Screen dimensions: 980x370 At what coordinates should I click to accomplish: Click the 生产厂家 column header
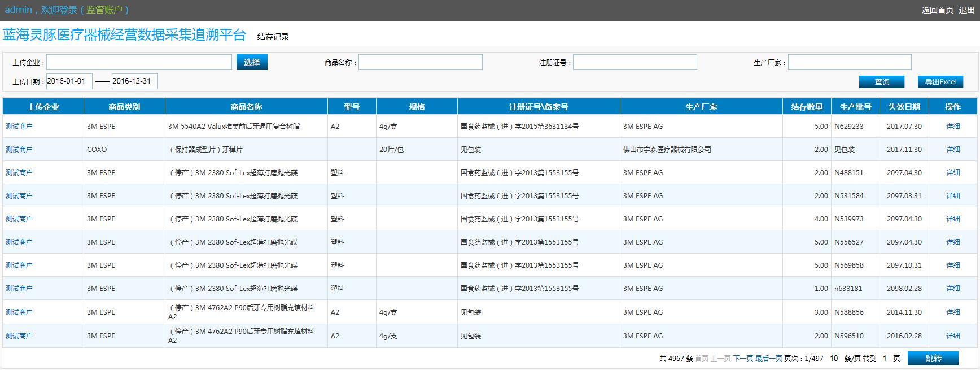click(x=701, y=107)
